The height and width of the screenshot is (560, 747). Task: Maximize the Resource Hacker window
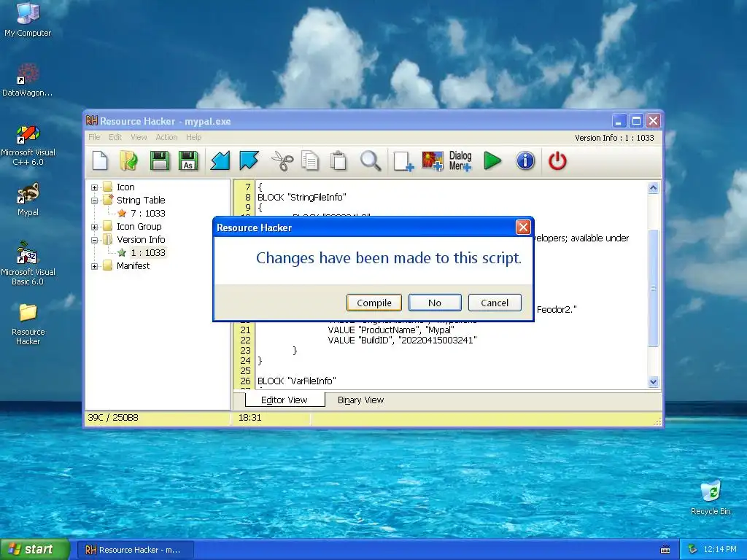pyautogui.click(x=636, y=121)
